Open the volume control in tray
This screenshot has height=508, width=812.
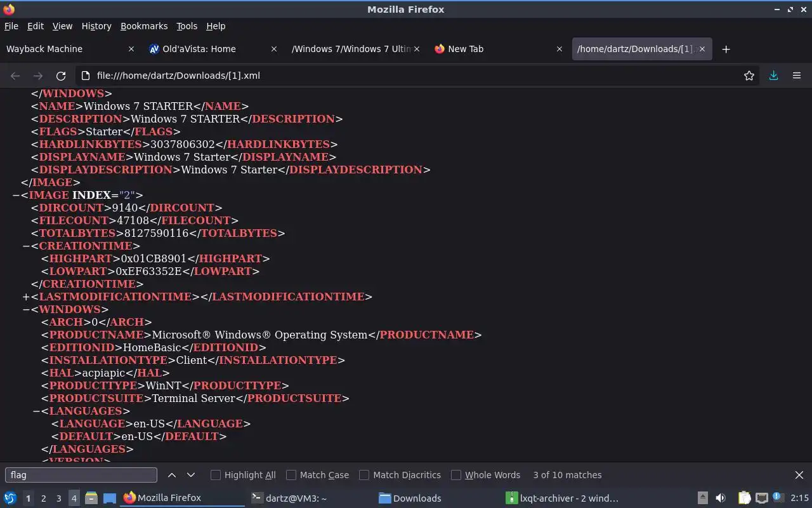(x=721, y=498)
